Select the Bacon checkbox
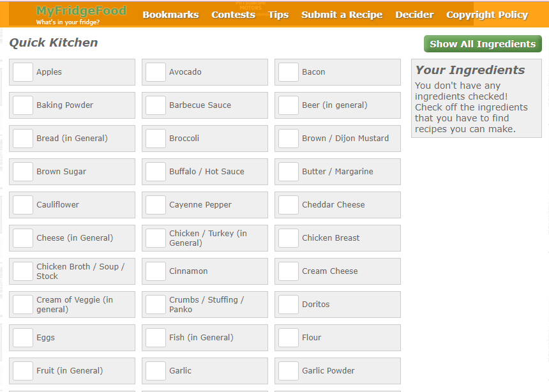The height and width of the screenshot is (392, 549). pyautogui.click(x=288, y=72)
